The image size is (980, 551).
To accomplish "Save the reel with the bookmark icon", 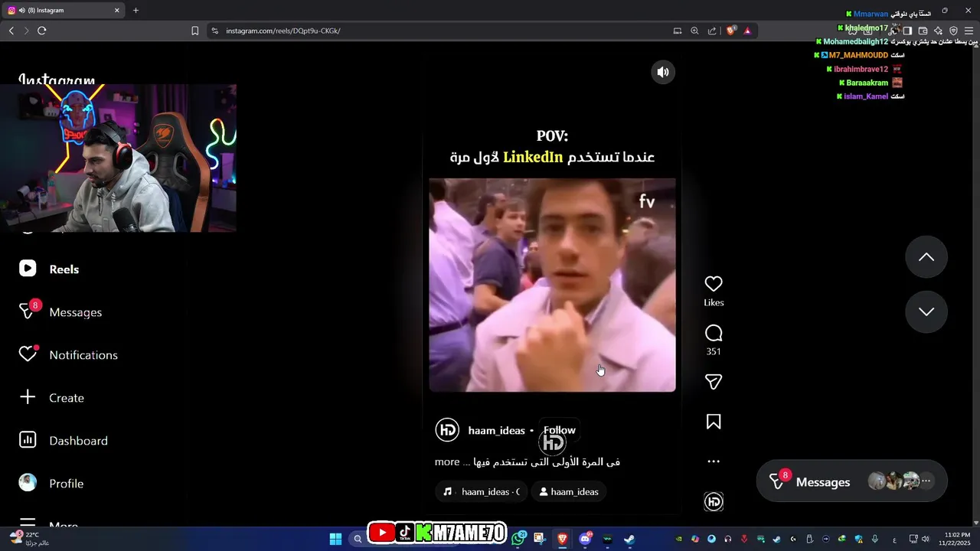I will [714, 422].
